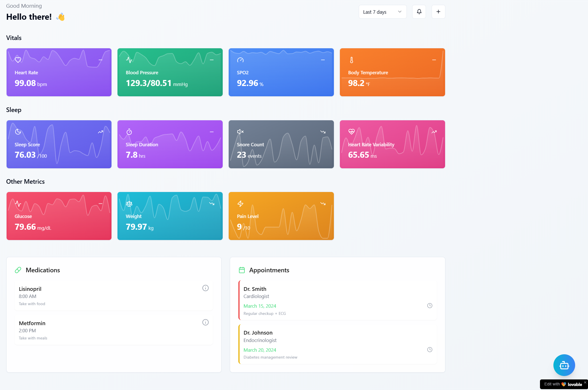Click Metformin medication info icon

coord(205,322)
